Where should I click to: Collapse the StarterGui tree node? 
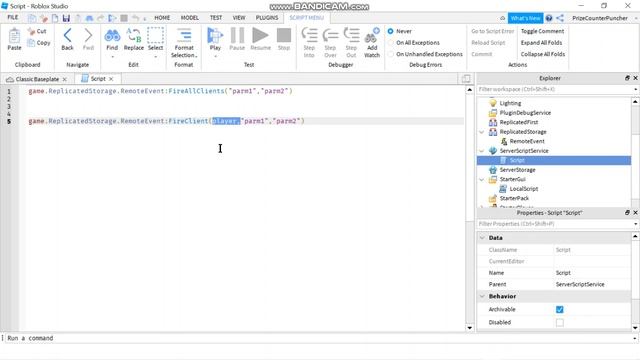tap(482, 179)
